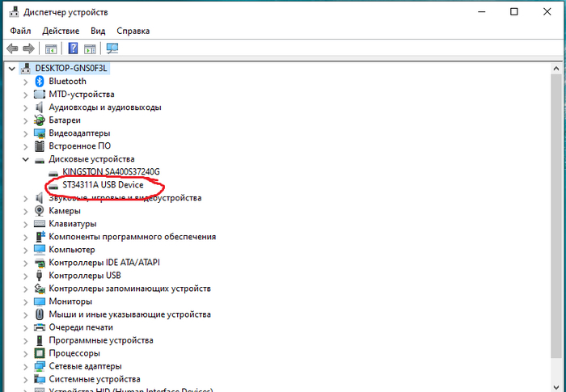Select the KINGSTON SA400S37240G disk entry
The width and height of the screenshot is (566, 392).
pos(111,172)
